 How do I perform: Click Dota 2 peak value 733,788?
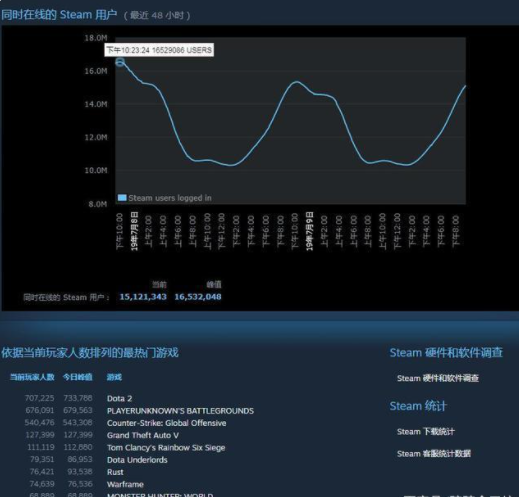(x=78, y=398)
